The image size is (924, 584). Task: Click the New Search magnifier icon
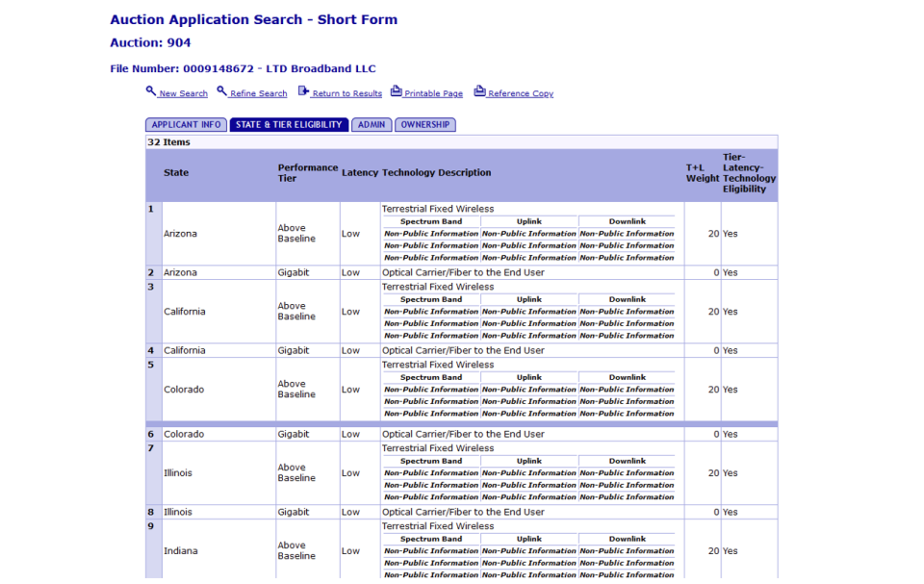(x=151, y=91)
